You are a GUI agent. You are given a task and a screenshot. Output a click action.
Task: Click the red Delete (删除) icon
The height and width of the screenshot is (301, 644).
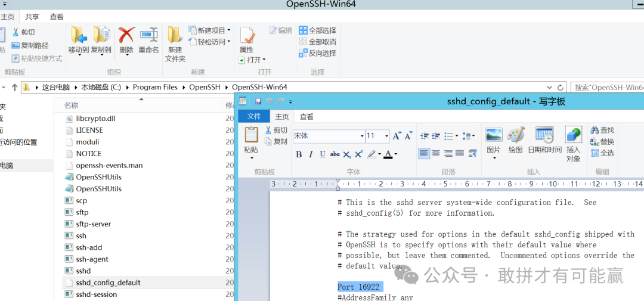(x=126, y=35)
